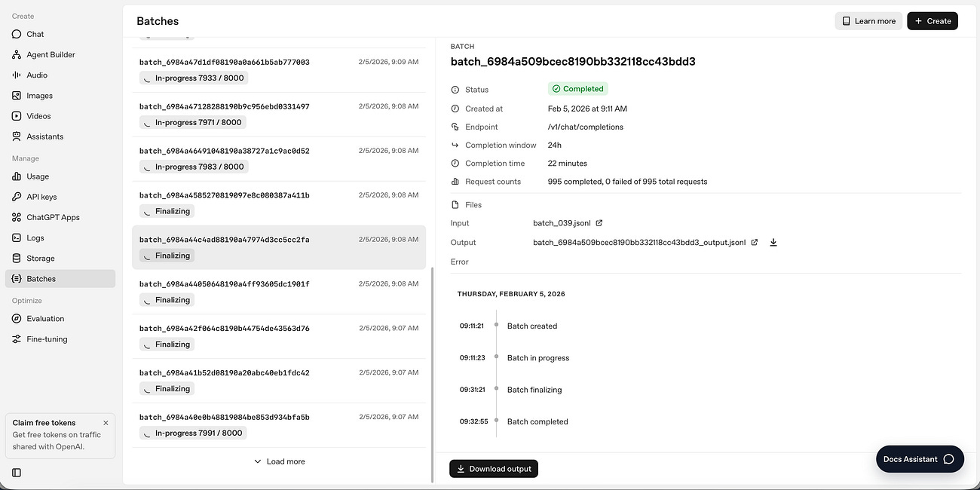Click the Evaluation compass icon
980x490 pixels.
tap(17, 318)
